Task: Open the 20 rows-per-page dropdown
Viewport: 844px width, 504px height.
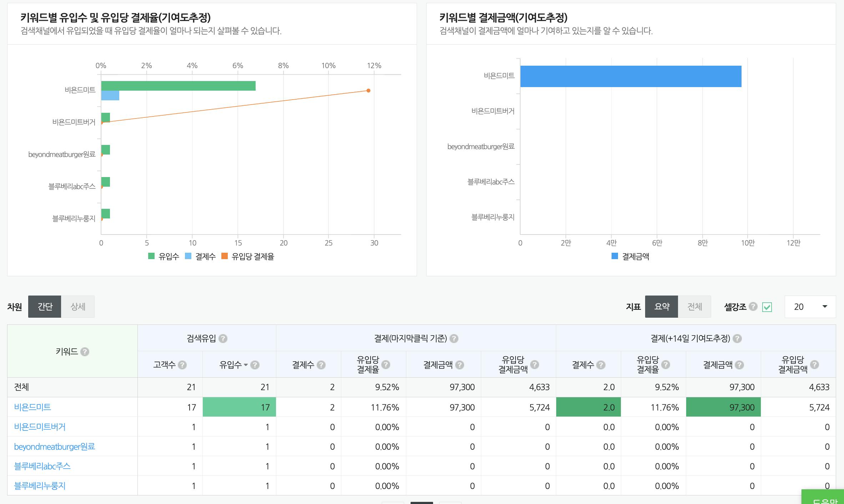Action: (x=810, y=307)
